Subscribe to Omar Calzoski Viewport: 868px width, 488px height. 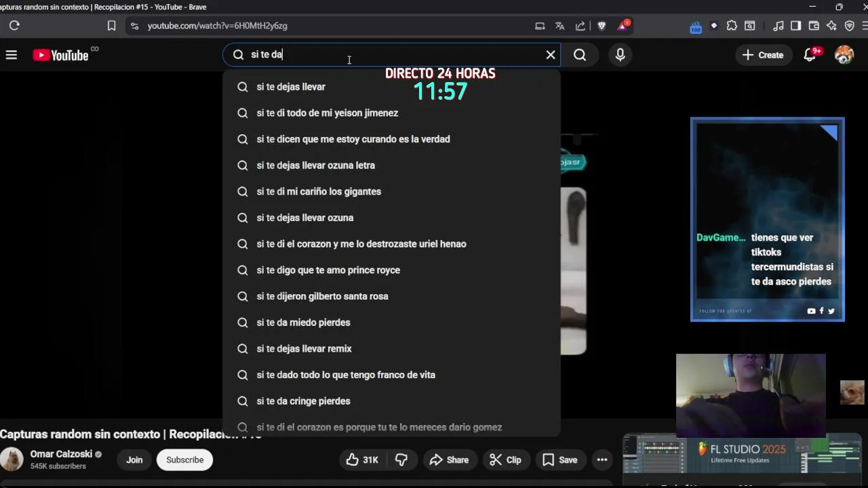click(184, 460)
